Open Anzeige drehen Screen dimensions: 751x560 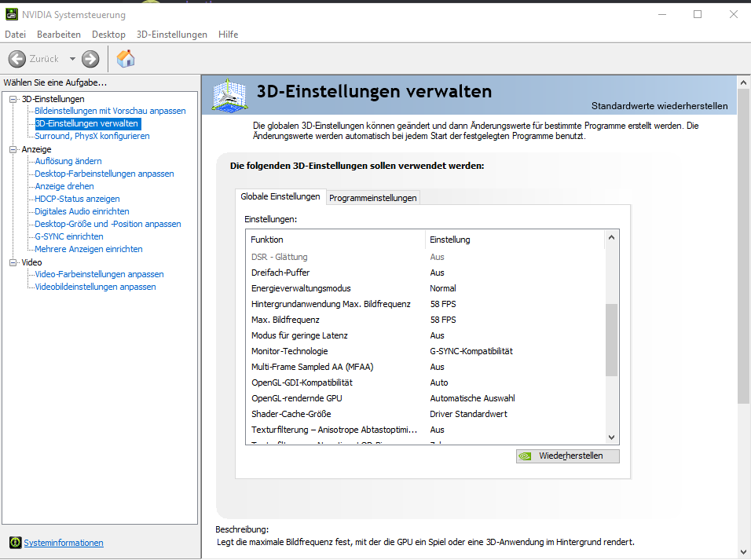click(64, 186)
